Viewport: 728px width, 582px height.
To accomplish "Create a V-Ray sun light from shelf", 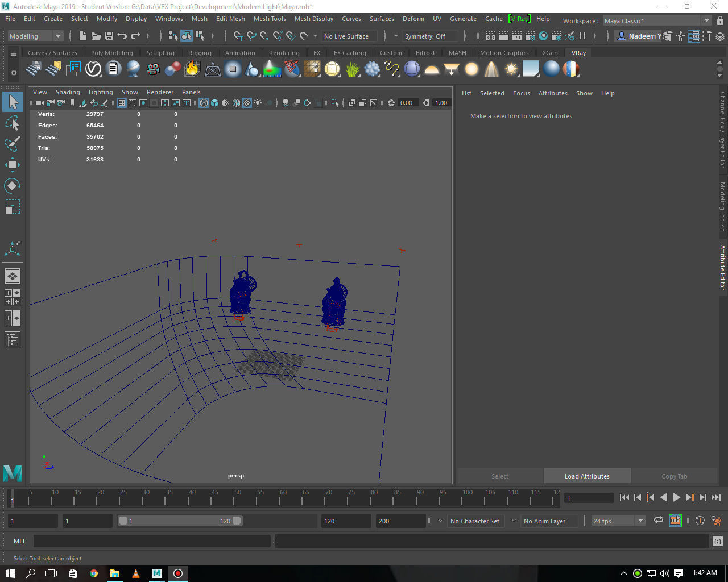I will 511,69.
